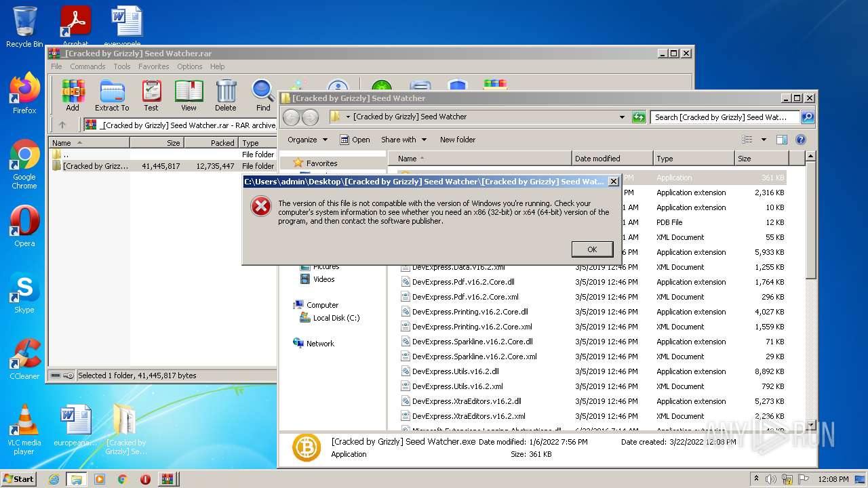Open the Organize dropdown in Explorer
Screen dimensions: 868x488
tap(307, 140)
